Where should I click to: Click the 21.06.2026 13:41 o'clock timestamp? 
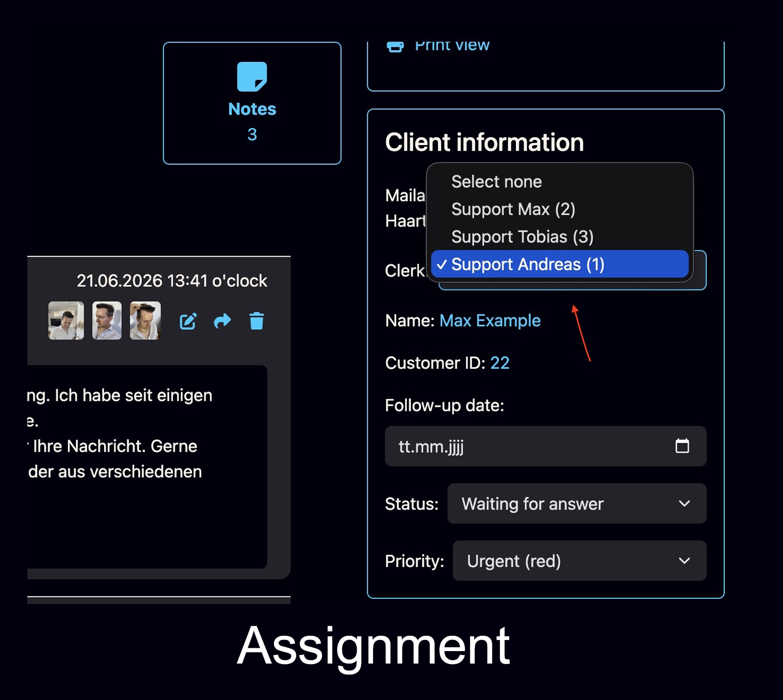[172, 280]
